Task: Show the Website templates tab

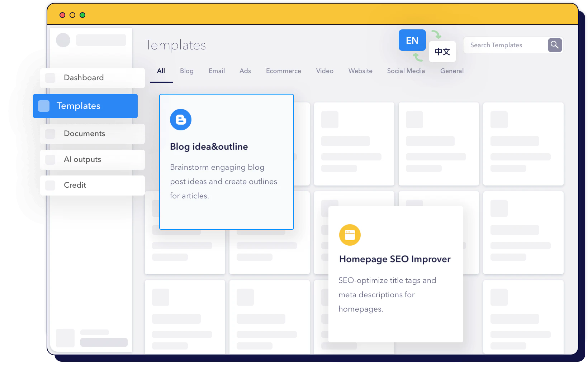Action: pyautogui.click(x=360, y=71)
